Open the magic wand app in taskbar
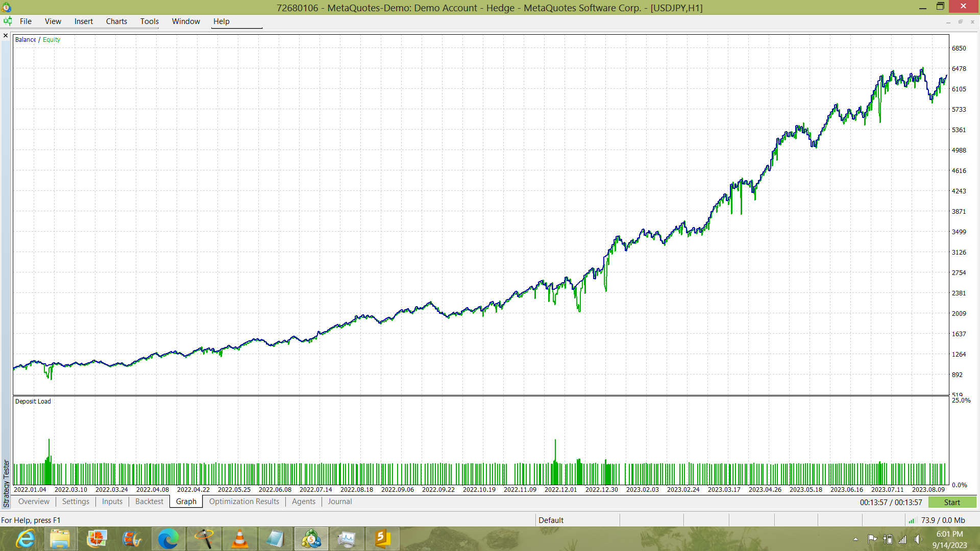Image resolution: width=980 pixels, height=551 pixels. point(204,539)
